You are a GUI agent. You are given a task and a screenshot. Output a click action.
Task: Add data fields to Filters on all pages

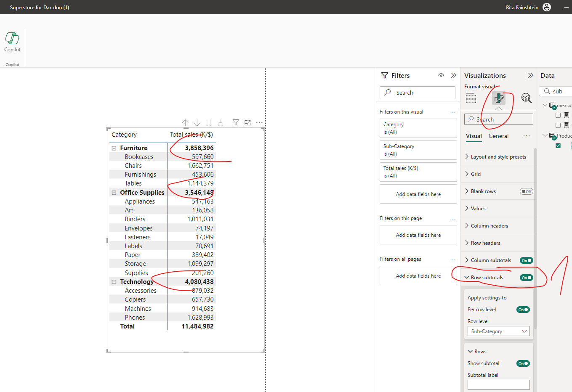pos(418,275)
